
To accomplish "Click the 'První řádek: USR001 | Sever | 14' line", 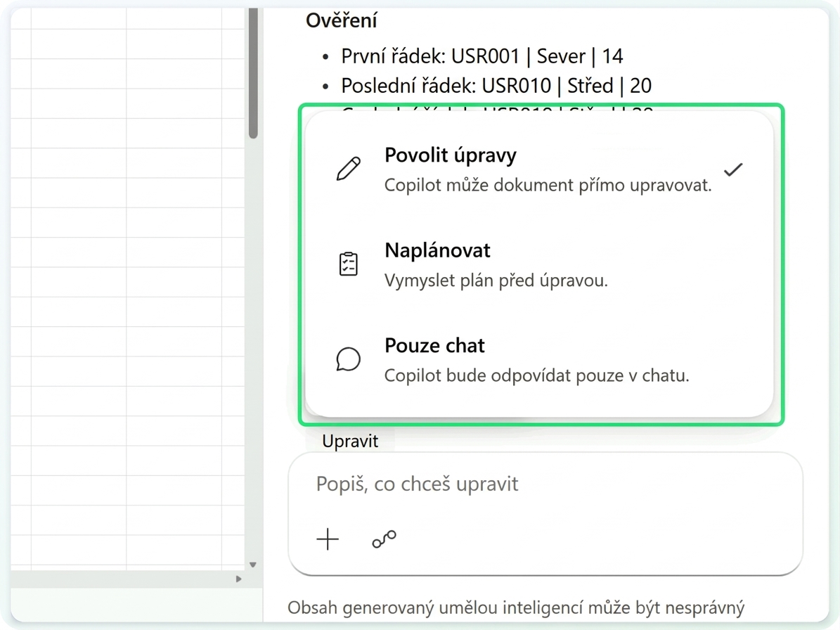I will (482, 56).
